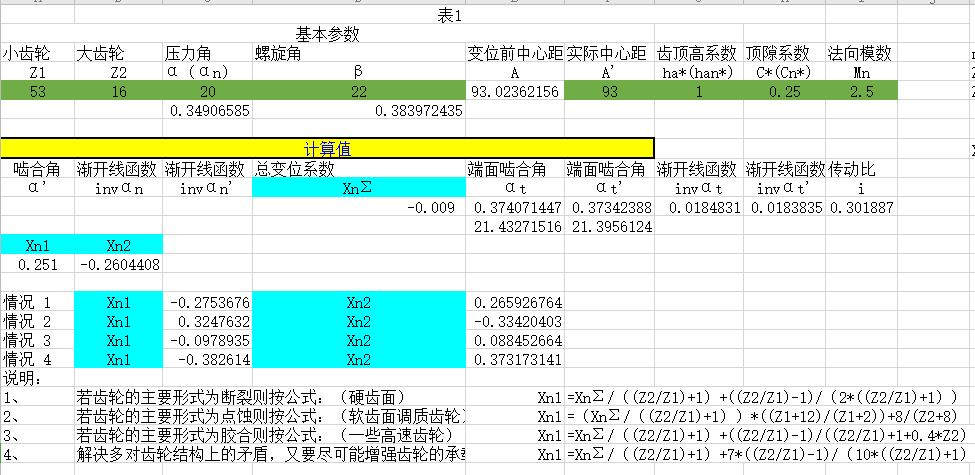Select value 0.37342388
This screenshot has width=975, height=475.
point(609,207)
